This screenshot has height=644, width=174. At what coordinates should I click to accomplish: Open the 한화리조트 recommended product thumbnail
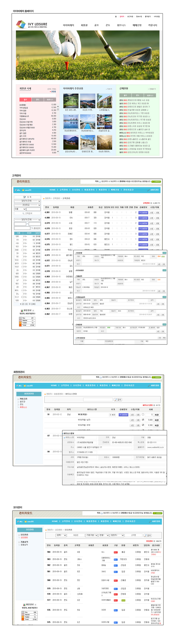coord(88,142)
